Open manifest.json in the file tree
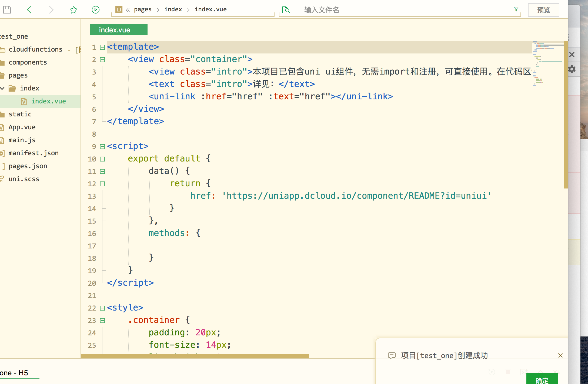Screen dimensions: 588x384 [x=34, y=153]
